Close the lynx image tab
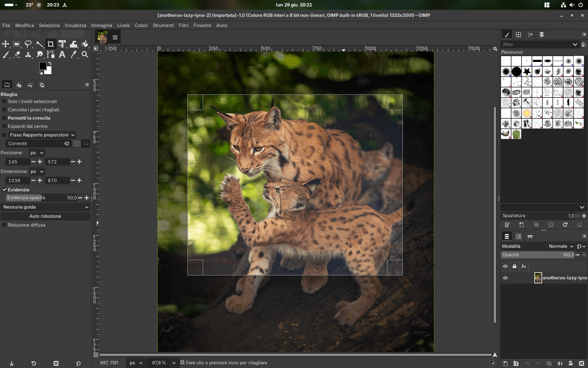588x368 pixels. click(x=115, y=37)
